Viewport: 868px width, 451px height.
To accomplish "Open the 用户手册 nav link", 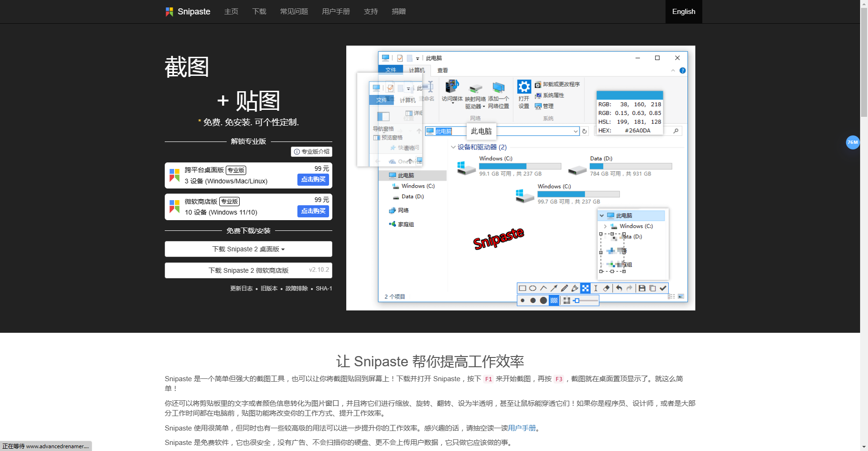I will [x=336, y=12].
